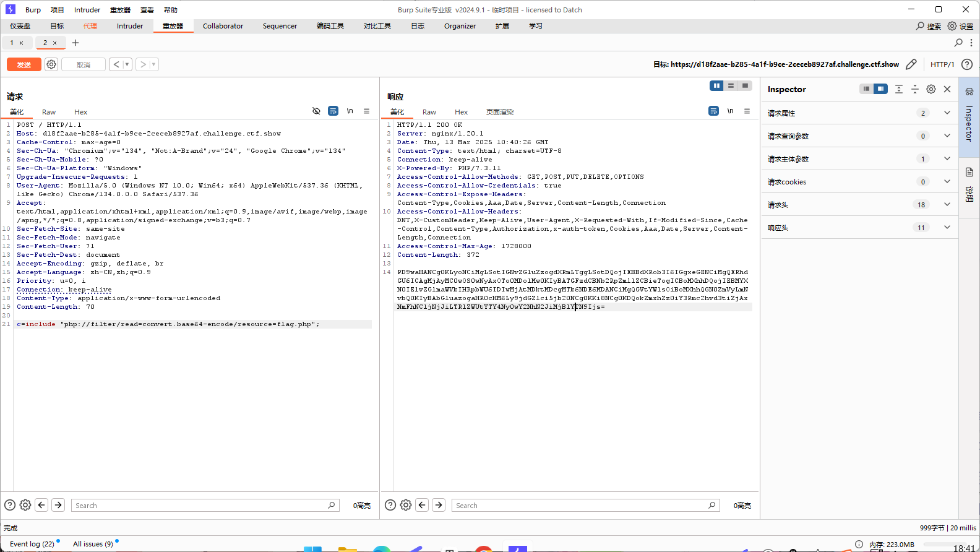980x552 pixels.
Task: Open help icon next to HTTP/1
Action: pyautogui.click(x=967, y=64)
